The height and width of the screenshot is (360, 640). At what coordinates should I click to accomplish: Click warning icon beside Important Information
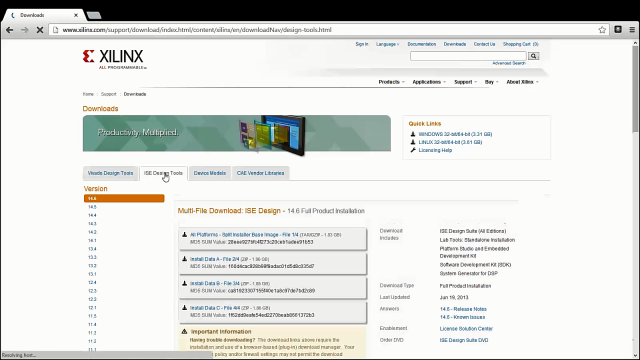point(184,331)
